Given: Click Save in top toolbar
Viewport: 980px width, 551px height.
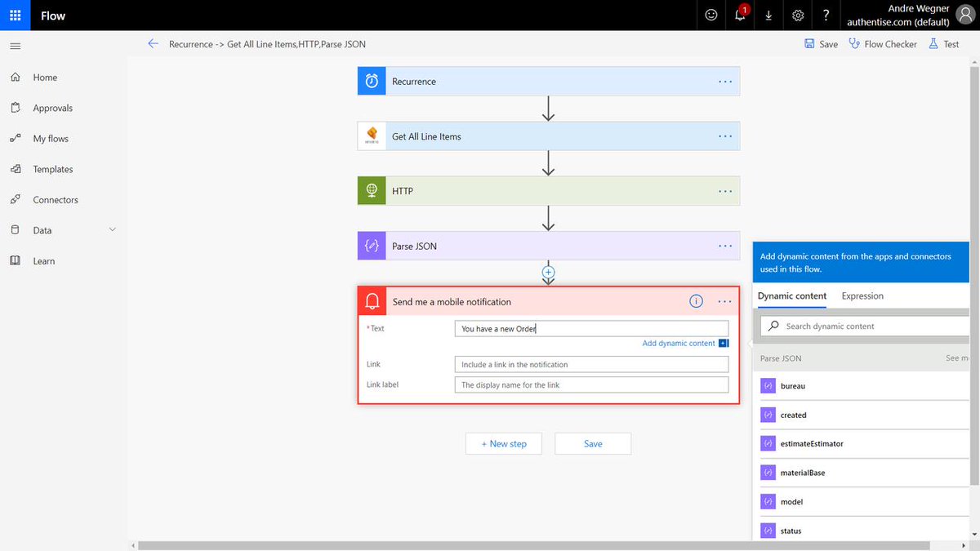Looking at the screenshot, I should pos(821,44).
